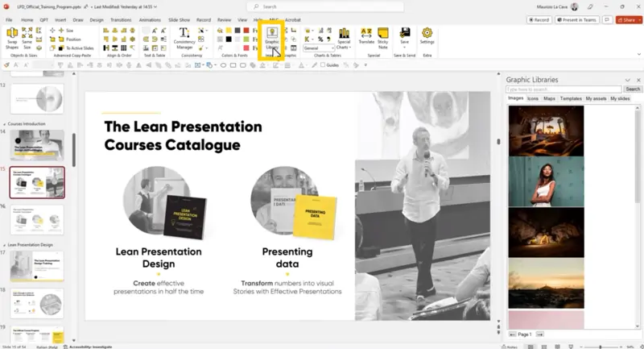644x349 pixels.
Task: Close the Graphic Libraries pane
Action: pyautogui.click(x=638, y=80)
